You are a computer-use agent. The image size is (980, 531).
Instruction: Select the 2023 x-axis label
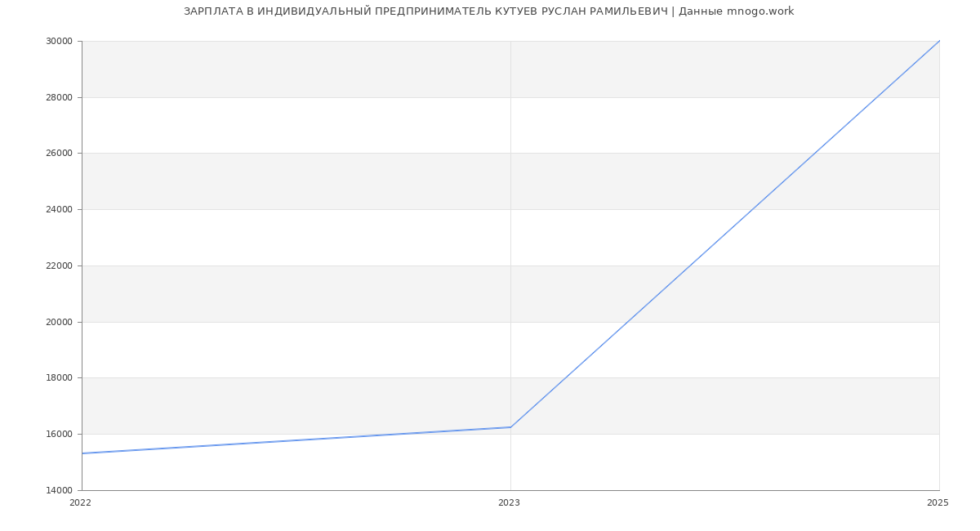tap(509, 503)
